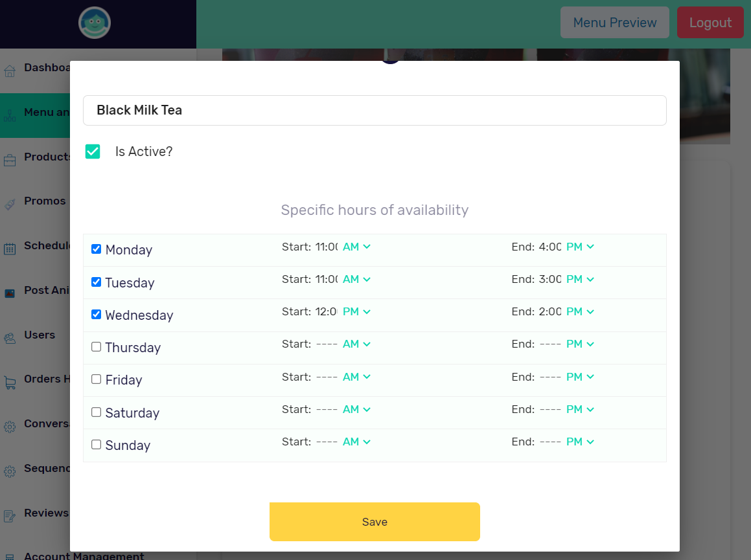This screenshot has width=751, height=560.
Task: Tick the Sunday availability checkbox
Action: click(97, 445)
